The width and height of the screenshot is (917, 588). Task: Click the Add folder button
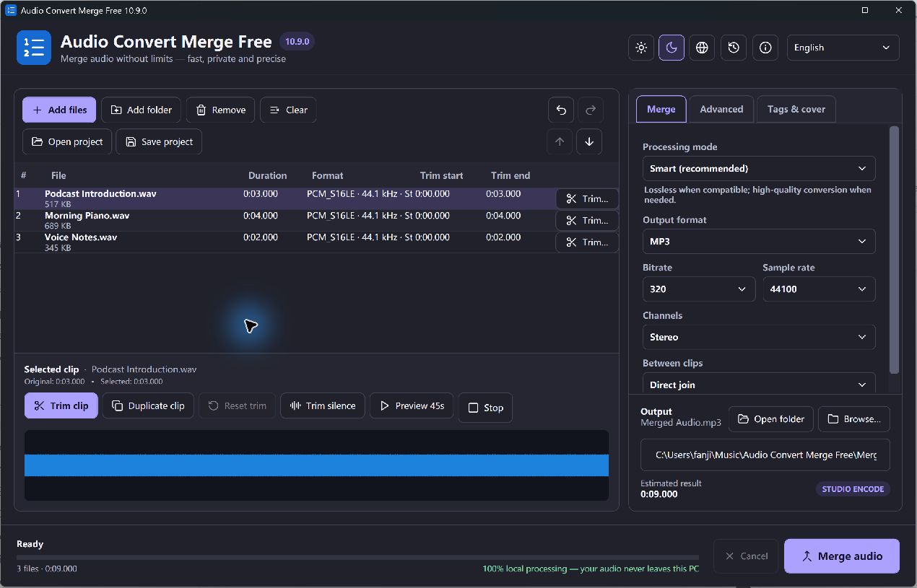[142, 110]
